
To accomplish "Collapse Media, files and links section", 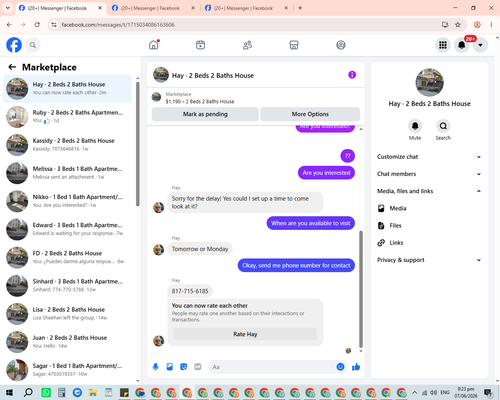I will (x=430, y=191).
